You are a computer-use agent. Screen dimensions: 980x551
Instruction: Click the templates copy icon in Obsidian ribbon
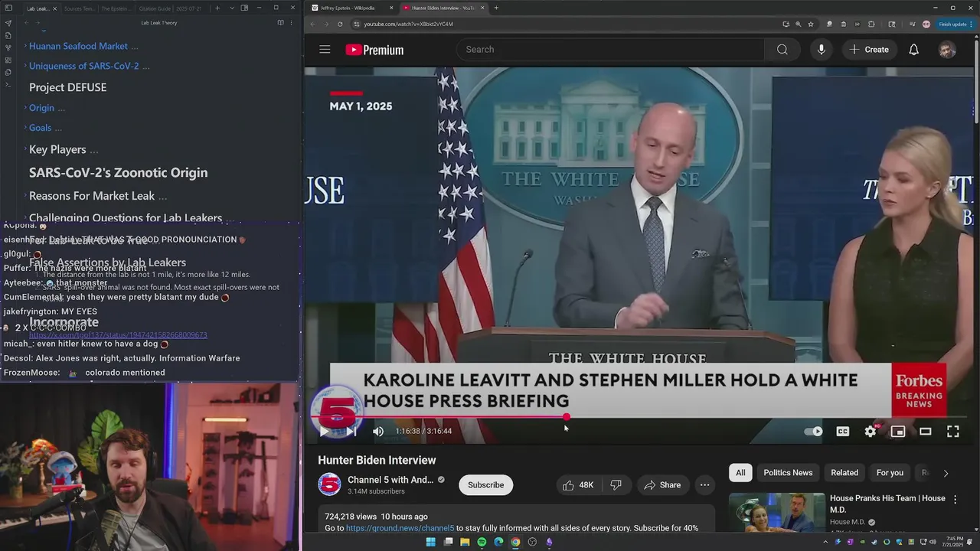(x=8, y=72)
